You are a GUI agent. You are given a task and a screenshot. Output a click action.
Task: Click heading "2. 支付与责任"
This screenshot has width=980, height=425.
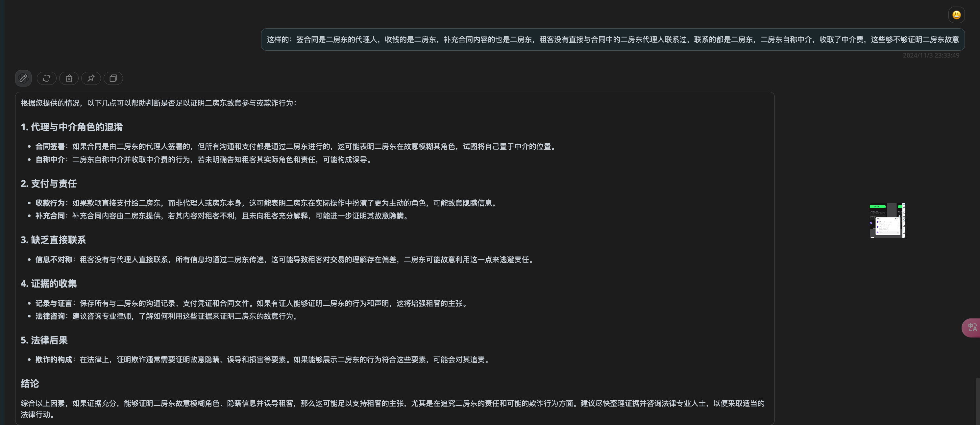49,184
